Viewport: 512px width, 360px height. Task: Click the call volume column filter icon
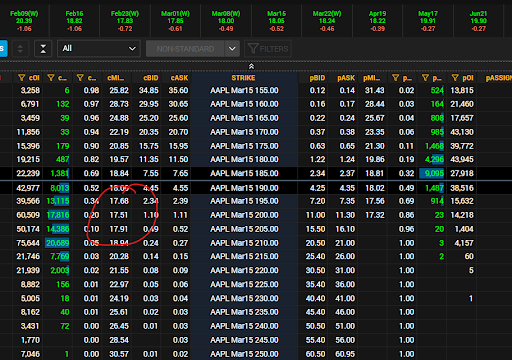pyautogui.click(x=51, y=78)
